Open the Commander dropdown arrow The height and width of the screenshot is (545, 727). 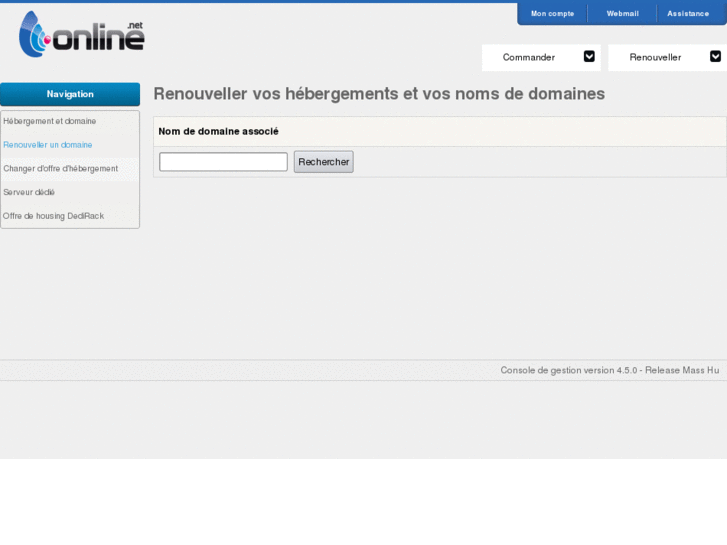tap(589, 57)
